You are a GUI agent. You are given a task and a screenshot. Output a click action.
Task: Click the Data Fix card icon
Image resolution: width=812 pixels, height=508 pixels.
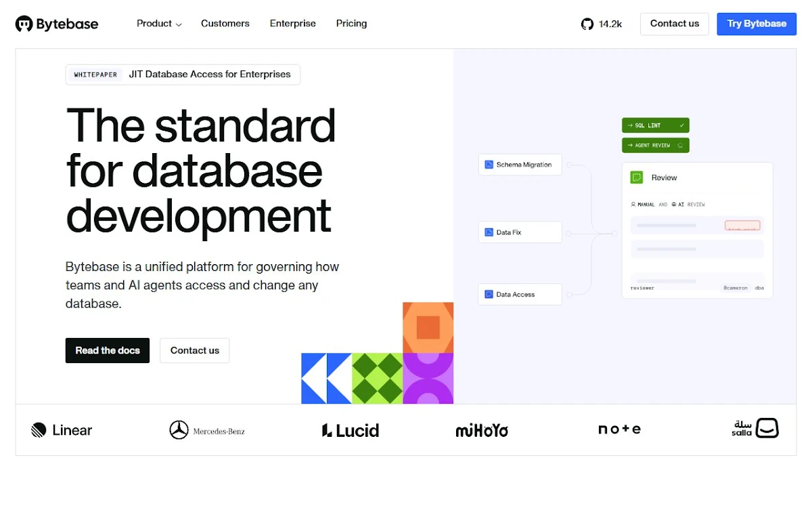pyautogui.click(x=489, y=232)
